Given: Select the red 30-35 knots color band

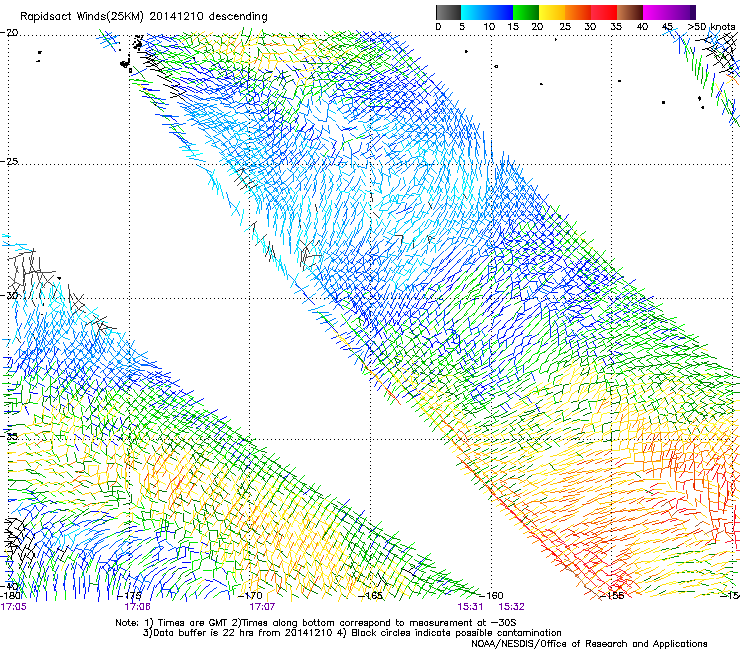Looking at the screenshot, I should tap(604, 12).
